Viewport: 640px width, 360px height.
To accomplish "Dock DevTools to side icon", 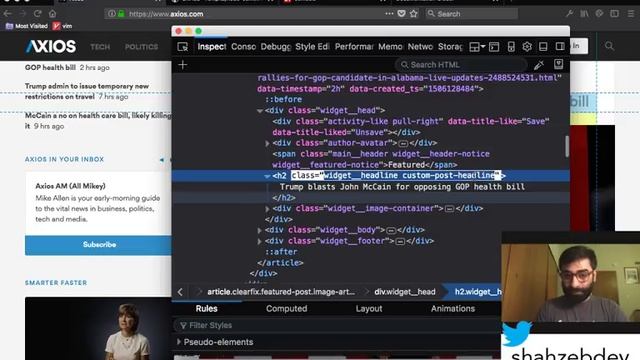I will pyautogui.click(x=560, y=47).
